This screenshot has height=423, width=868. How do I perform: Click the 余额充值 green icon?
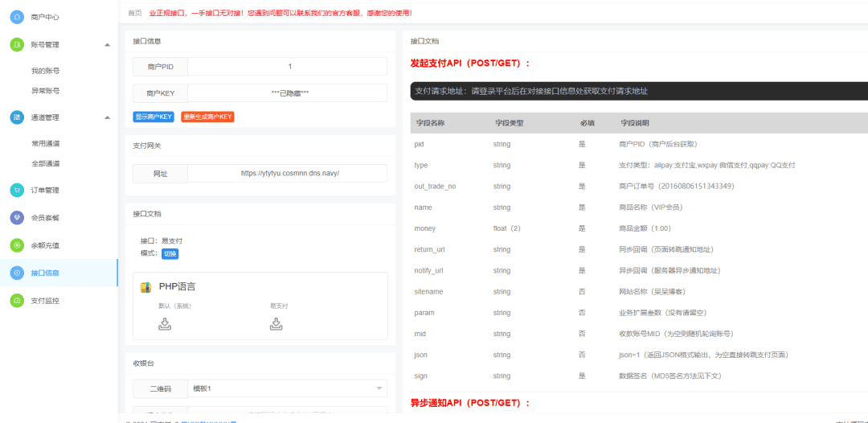tap(17, 244)
